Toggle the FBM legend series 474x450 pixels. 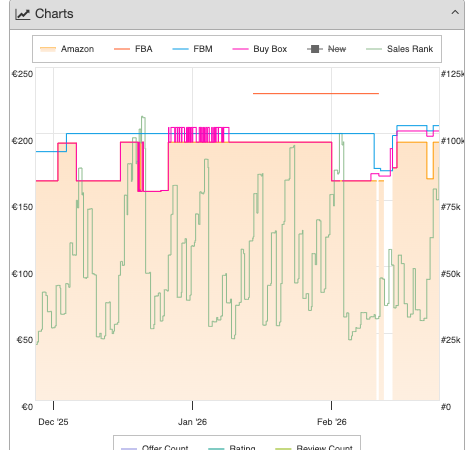pos(192,49)
